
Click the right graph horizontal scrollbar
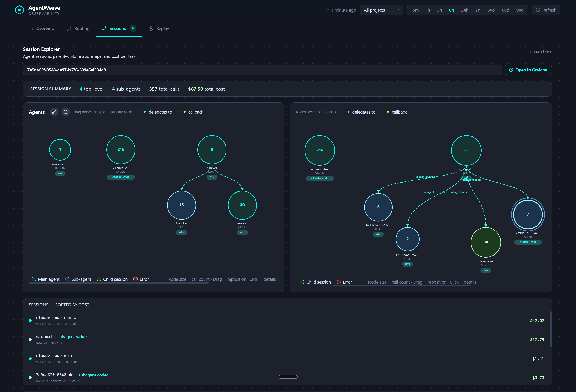coord(401,286)
